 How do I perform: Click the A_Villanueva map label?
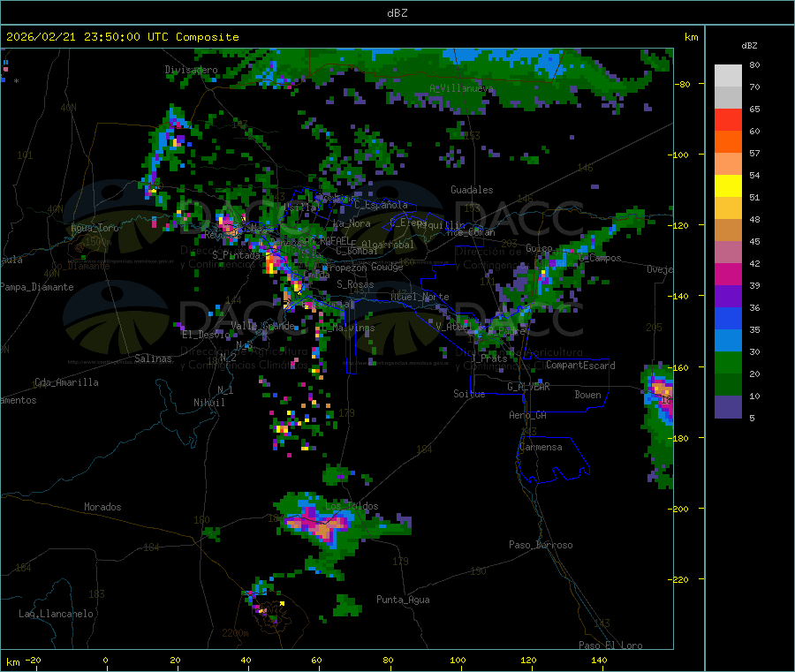click(461, 88)
